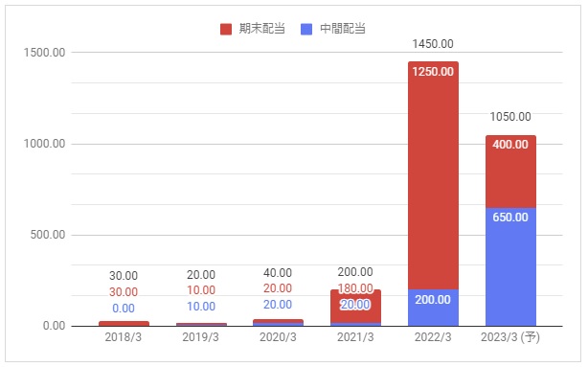588x367 pixels.
Task: Click the blue 10.00 label above 2019/3
Action: tap(201, 307)
